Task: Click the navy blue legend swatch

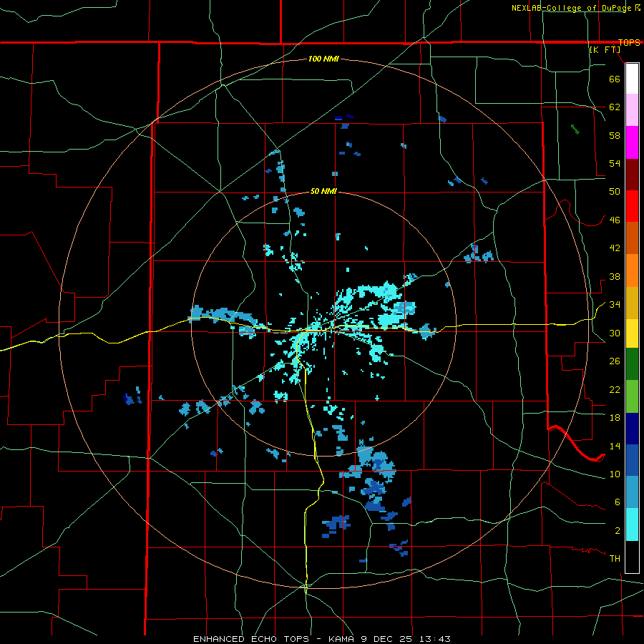Action: click(x=632, y=429)
